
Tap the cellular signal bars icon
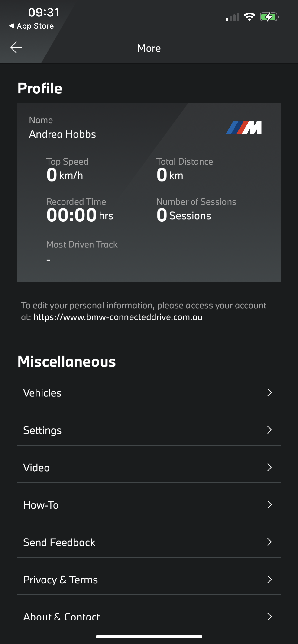[233, 17]
